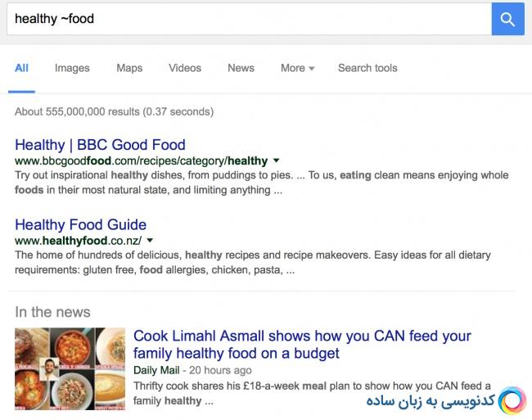The height and width of the screenshot is (420, 532).
Task: Click the search box containing healthy ~food
Action: [246, 19]
